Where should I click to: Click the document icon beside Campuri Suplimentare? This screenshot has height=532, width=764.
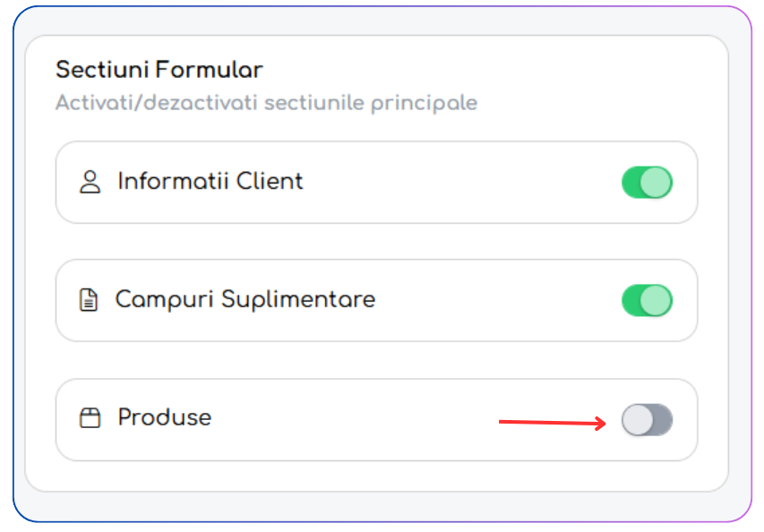(89, 300)
